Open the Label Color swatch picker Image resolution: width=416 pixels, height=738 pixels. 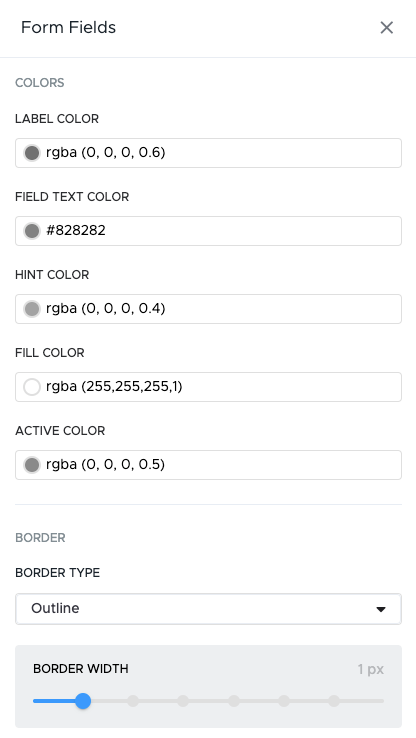coord(32,153)
